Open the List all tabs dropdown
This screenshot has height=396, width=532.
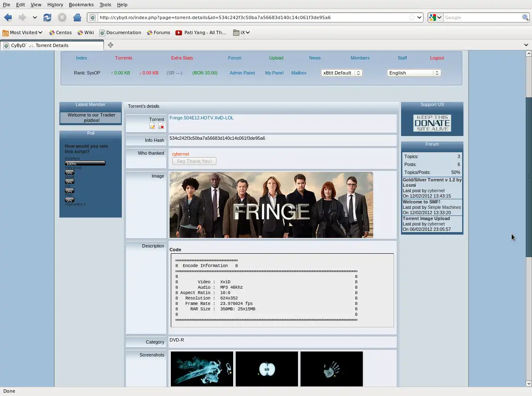526,45
